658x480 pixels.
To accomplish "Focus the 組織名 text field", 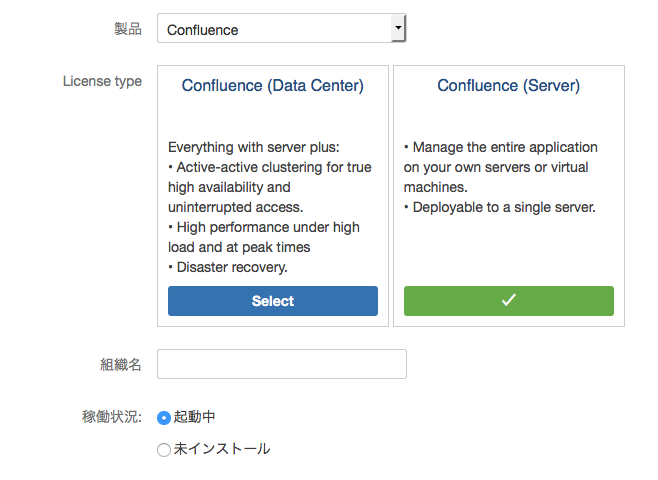I will click(282, 364).
